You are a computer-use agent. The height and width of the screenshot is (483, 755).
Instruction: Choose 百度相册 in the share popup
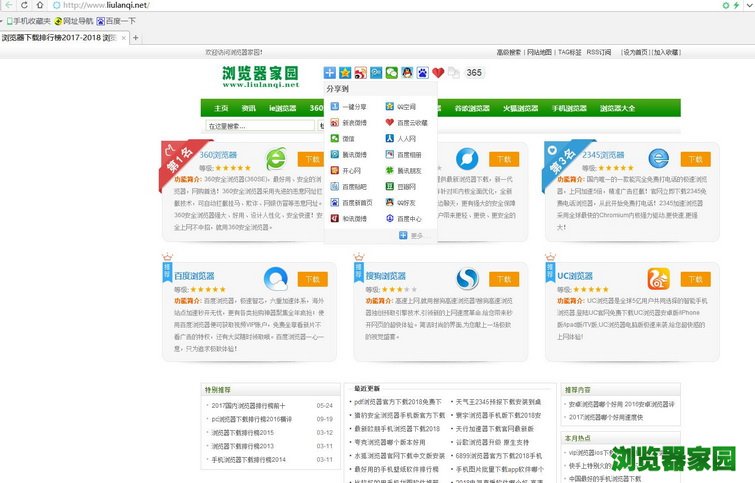pos(404,155)
